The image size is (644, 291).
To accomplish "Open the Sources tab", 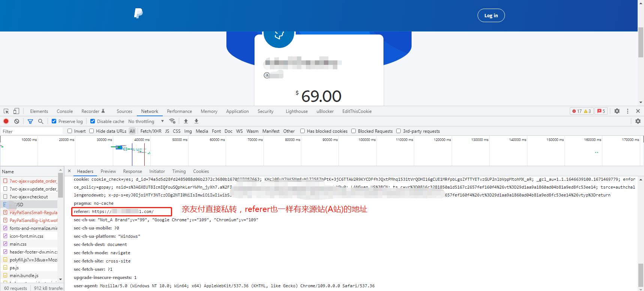I will click(124, 111).
